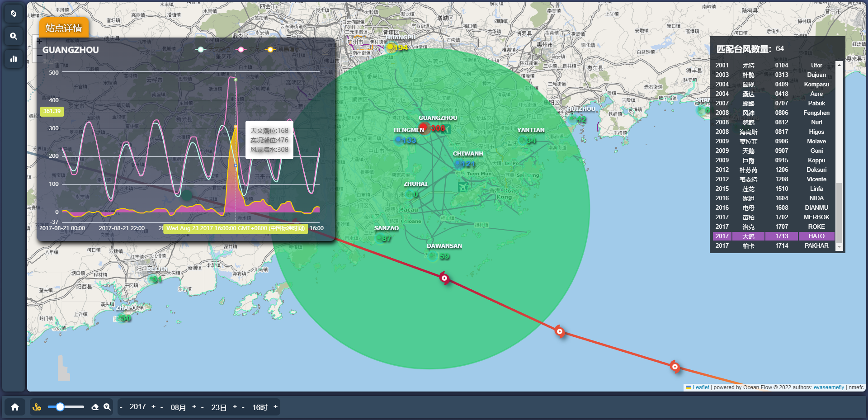Select typhoon row 2008 Higos

point(774,132)
